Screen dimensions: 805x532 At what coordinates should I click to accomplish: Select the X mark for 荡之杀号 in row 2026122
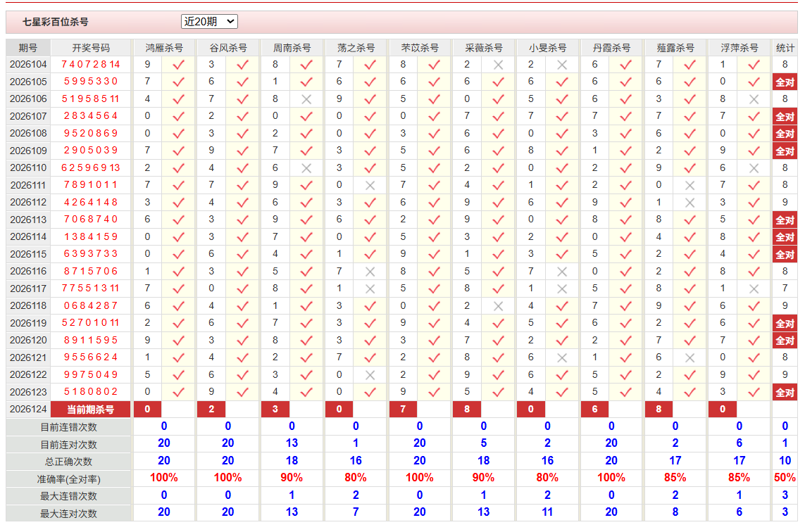pyautogui.click(x=370, y=375)
